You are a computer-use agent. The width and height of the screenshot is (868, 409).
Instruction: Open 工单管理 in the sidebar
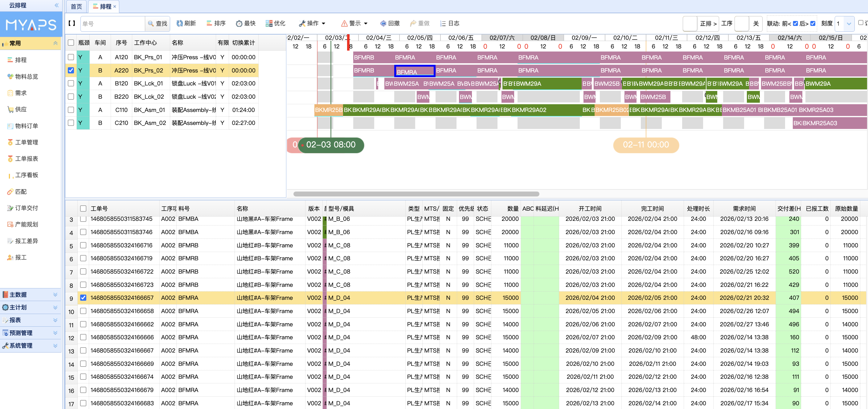coord(26,142)
